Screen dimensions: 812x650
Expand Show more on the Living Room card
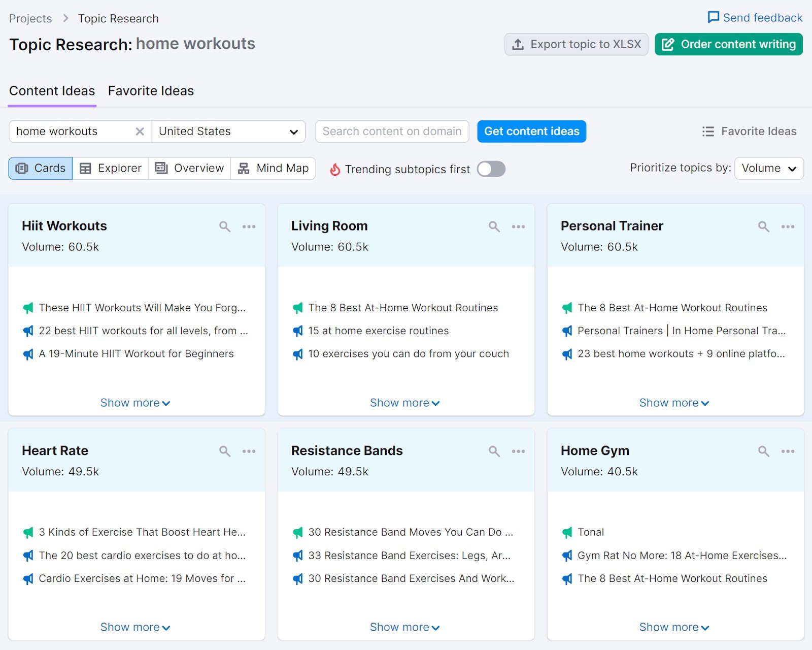pos(404,402)
